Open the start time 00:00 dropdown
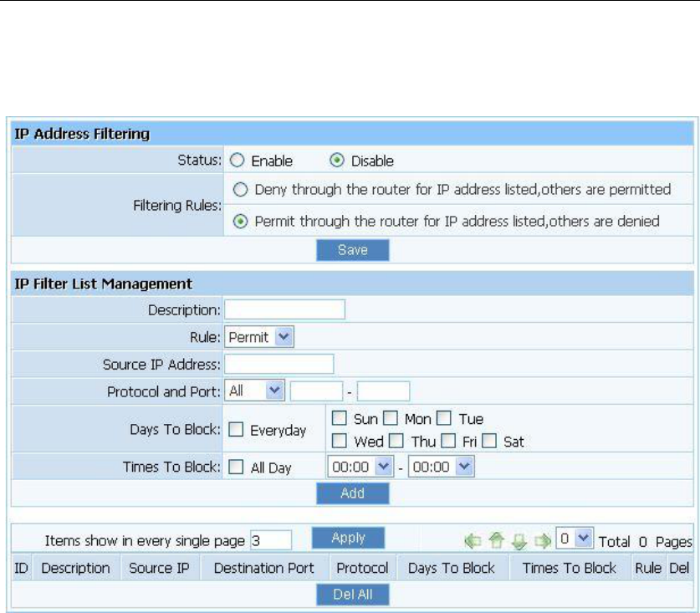The width and height of the screenshot is (700, 613). coord(360,467)
